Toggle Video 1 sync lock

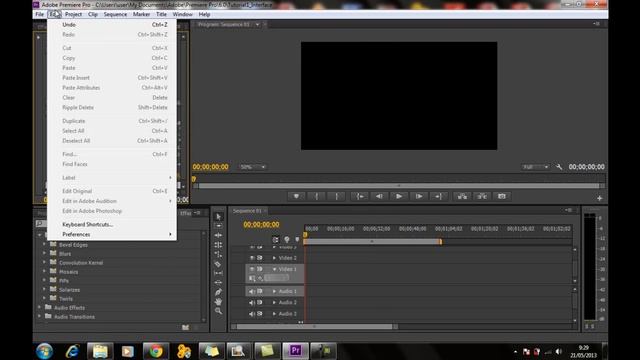pos(260,269)
